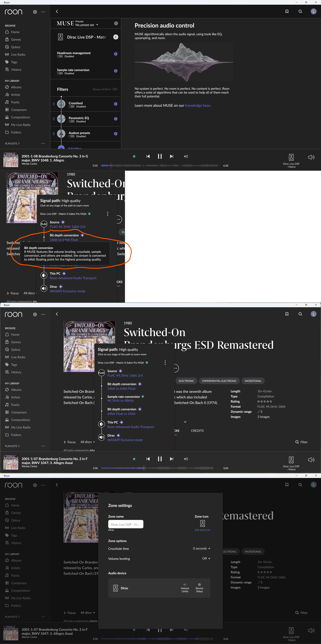Pause playback in the top window
The image size is (321, 644).
click(160, 156)
